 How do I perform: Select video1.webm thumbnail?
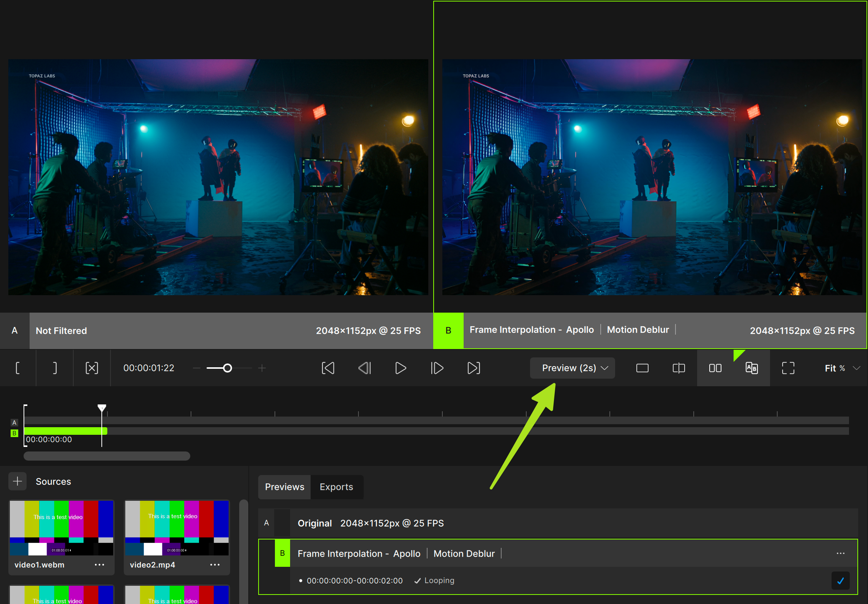62,528
